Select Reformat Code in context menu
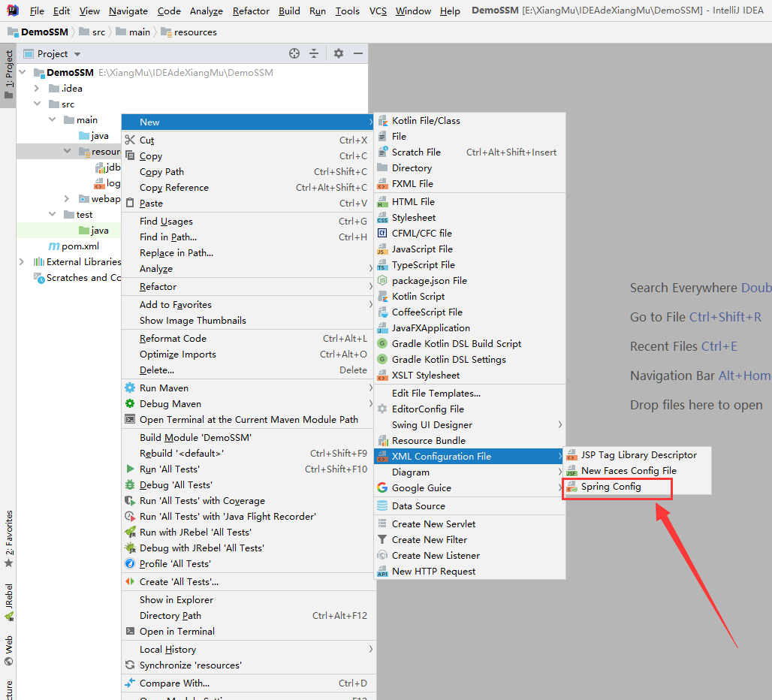This screenshot has width=772, height=700. (x=247, y=338)
